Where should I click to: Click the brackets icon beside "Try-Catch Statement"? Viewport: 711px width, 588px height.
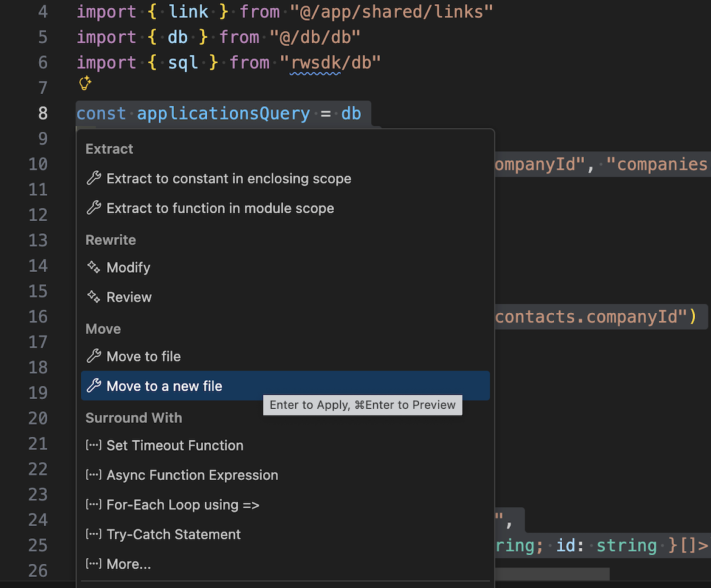tap(93, 534)
